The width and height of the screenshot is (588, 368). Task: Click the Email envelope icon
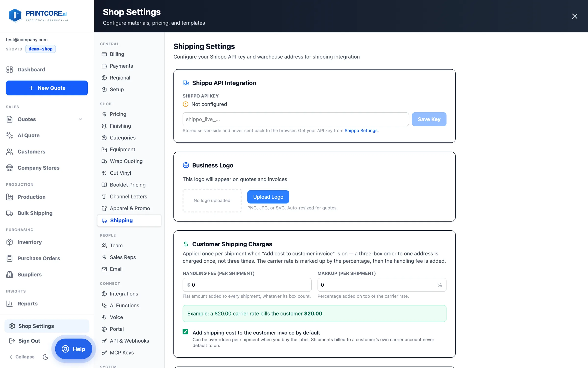tap(104, 269)
